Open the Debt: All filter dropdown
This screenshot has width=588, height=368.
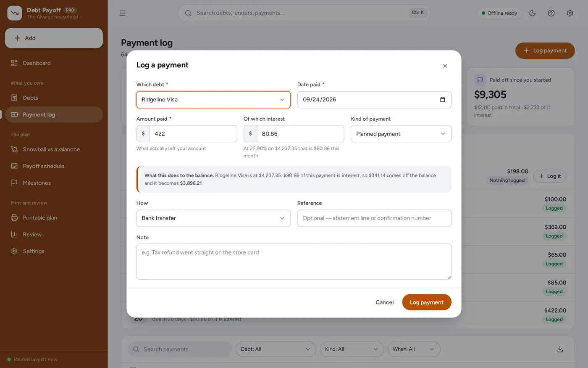pyautogui.click(x=276, y=349)
